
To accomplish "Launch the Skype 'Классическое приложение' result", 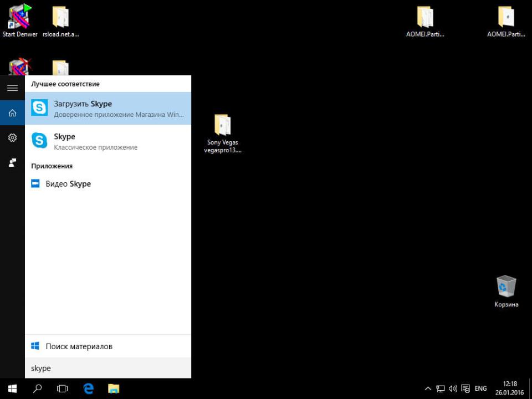I will click(108, 141).
